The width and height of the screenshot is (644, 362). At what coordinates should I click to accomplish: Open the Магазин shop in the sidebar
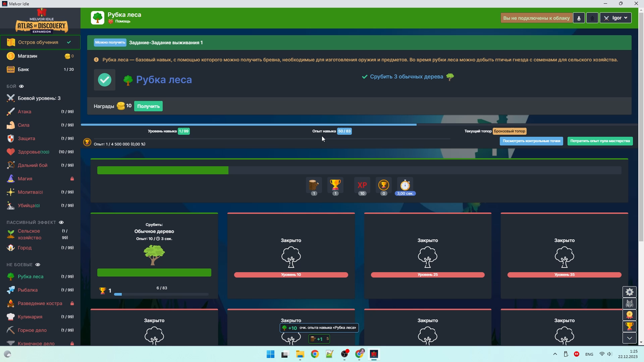[40, 56]
